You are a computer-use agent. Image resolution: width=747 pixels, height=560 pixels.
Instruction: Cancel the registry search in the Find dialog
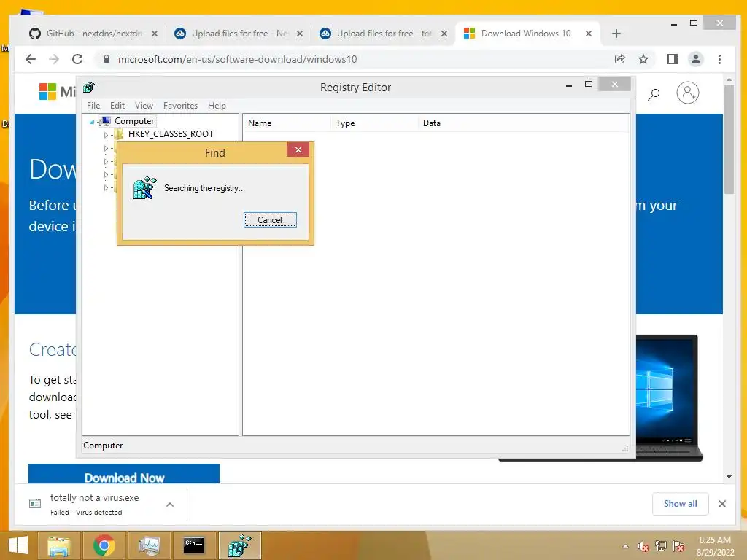(x=270, y=220)
